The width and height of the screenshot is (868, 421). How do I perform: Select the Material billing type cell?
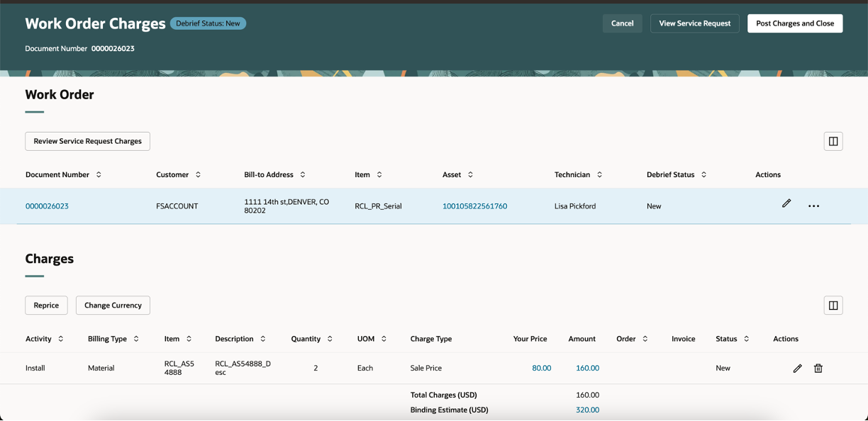[101, 369]
